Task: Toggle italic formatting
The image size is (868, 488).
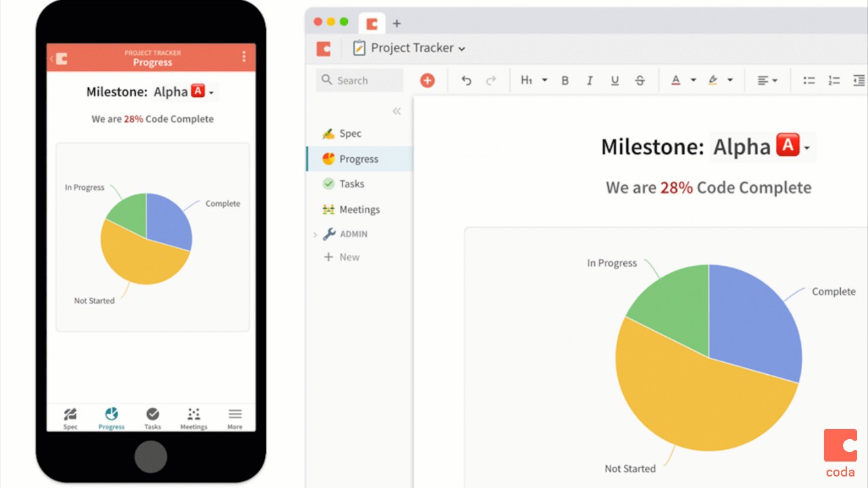Action: (589, 80)
